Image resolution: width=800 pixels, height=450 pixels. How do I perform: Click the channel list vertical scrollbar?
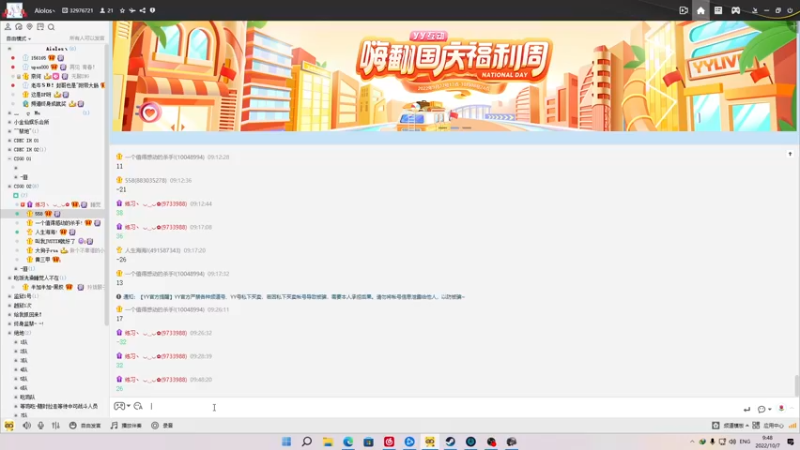[107, 185]
